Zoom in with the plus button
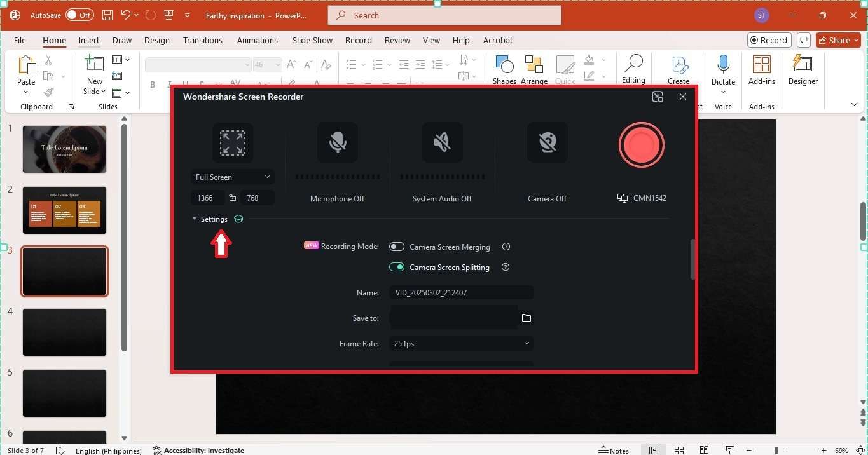This screenshot has width=868, height=455. tap(824, 451)
